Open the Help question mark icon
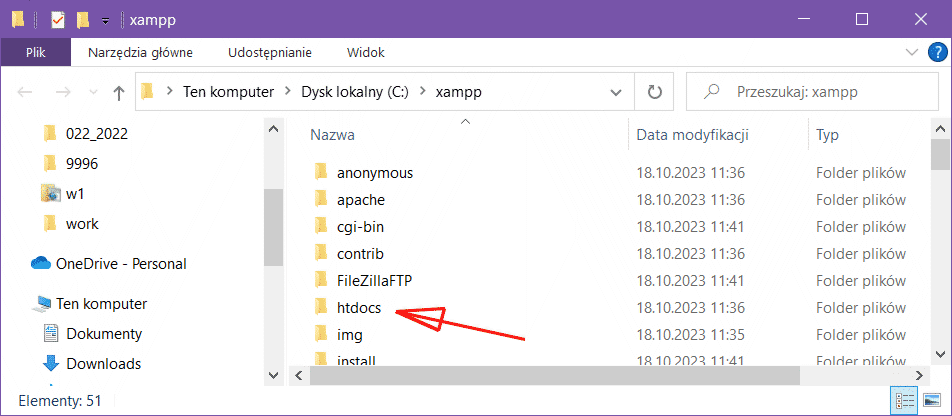The width and height of the screenshot is (952, 416). point(936,52)
